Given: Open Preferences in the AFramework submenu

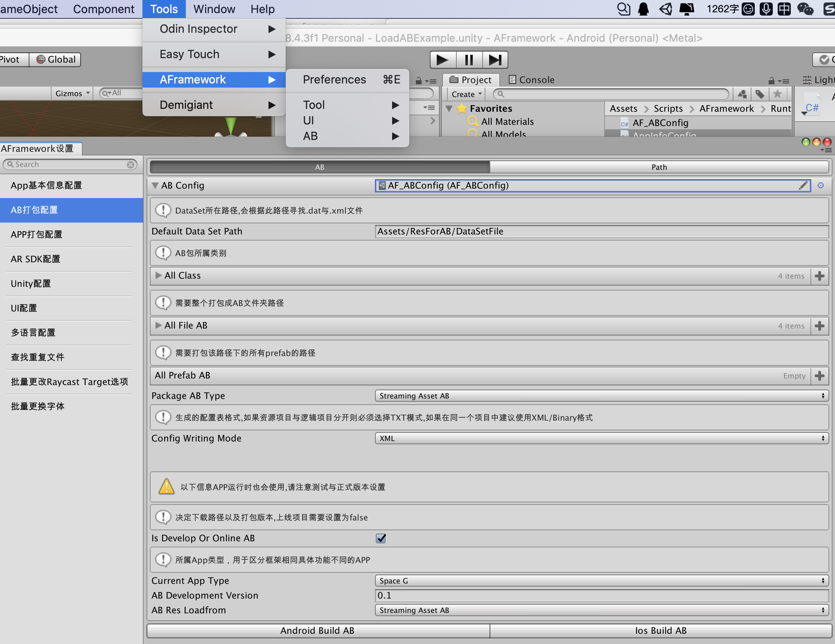Looking at the screenshot, I should [x=335, y=80].
